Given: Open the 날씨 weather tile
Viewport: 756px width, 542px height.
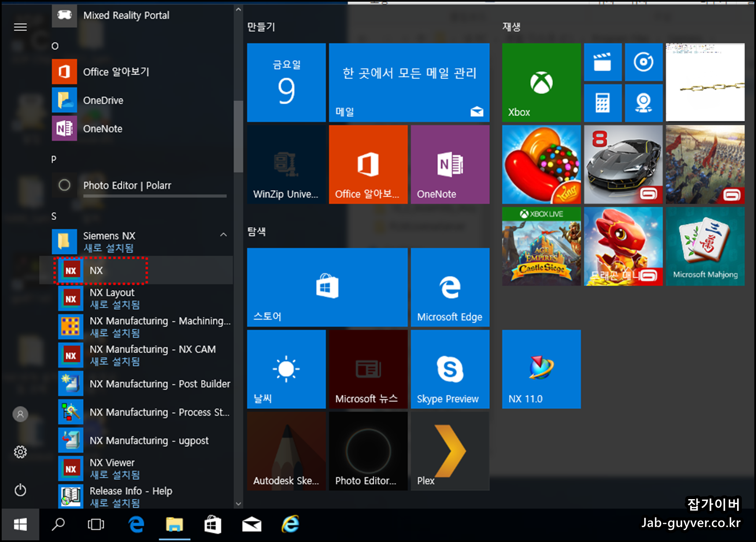Looking at the screenshot, I should tap(286, 369).
